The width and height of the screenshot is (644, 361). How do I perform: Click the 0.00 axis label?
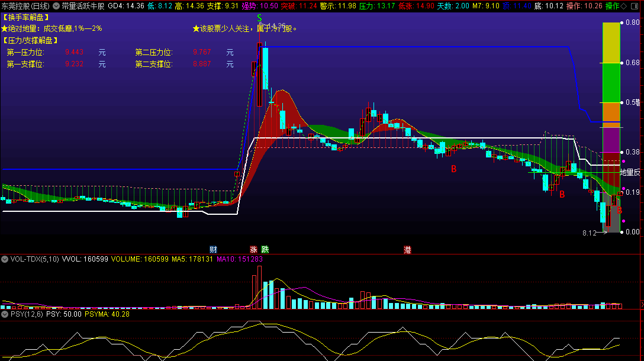pos(633,232)
